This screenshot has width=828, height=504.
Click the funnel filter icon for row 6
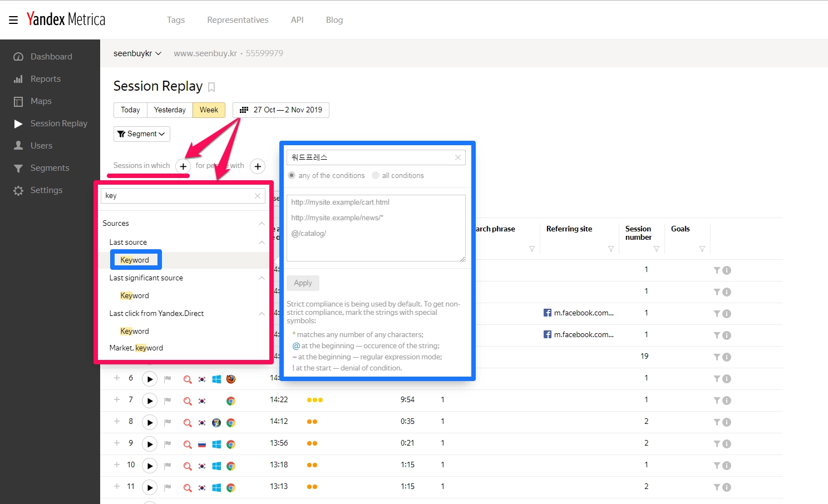coord(717,379)
